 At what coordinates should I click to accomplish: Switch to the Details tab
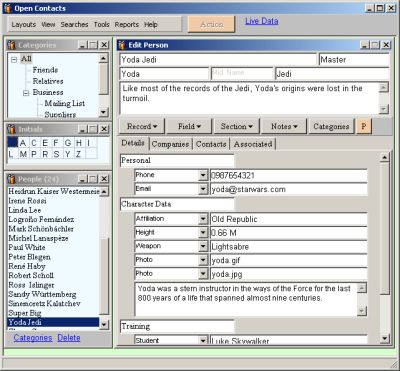(133, 143)
